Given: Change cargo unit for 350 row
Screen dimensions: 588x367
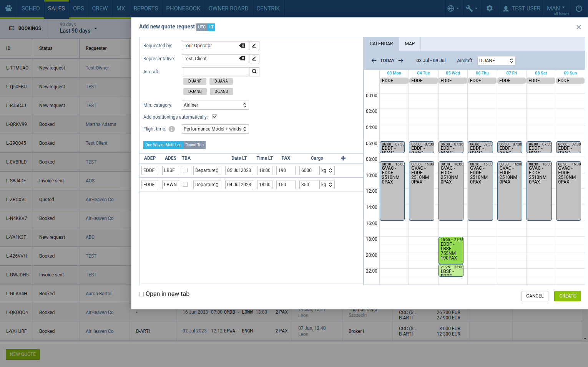Looking at the screenshot, I should pyautogui.click(x=327, y=185).
